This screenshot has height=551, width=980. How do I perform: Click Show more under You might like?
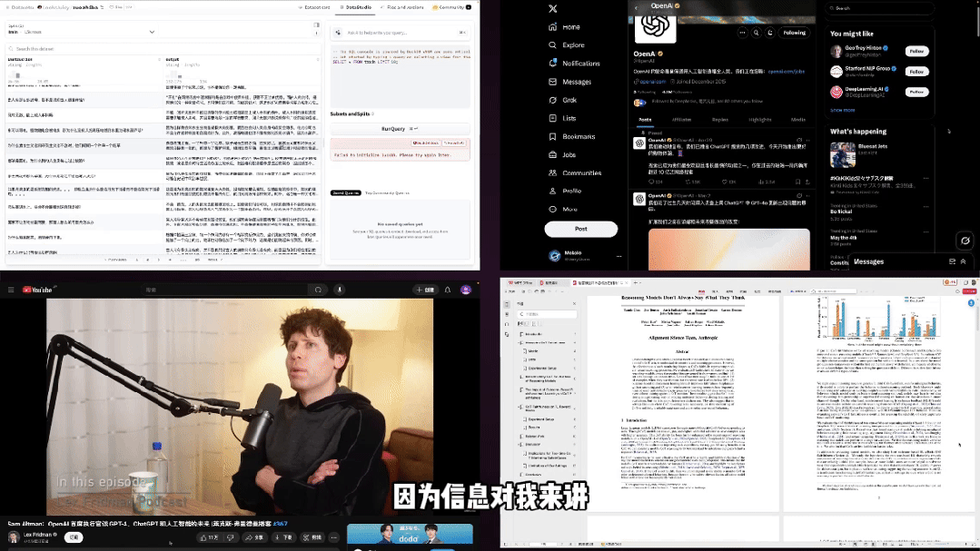843,110
